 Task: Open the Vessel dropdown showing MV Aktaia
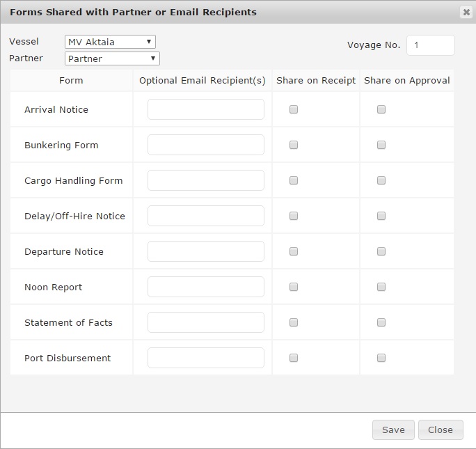(110, 42)
